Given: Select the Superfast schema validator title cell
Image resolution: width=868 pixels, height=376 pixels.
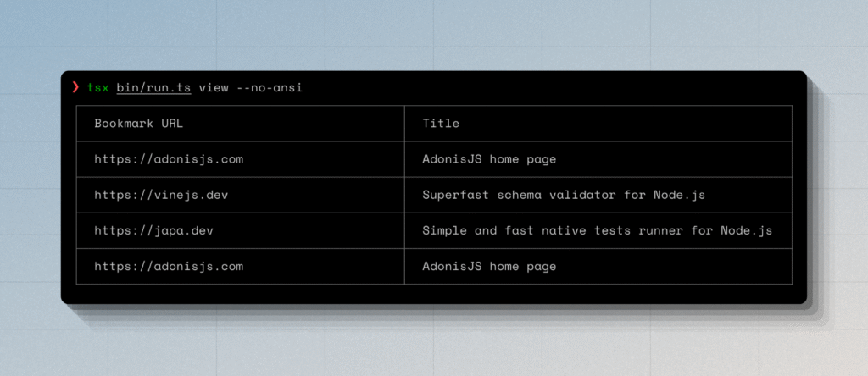Looking at the screenshot, I should [564, 195].
